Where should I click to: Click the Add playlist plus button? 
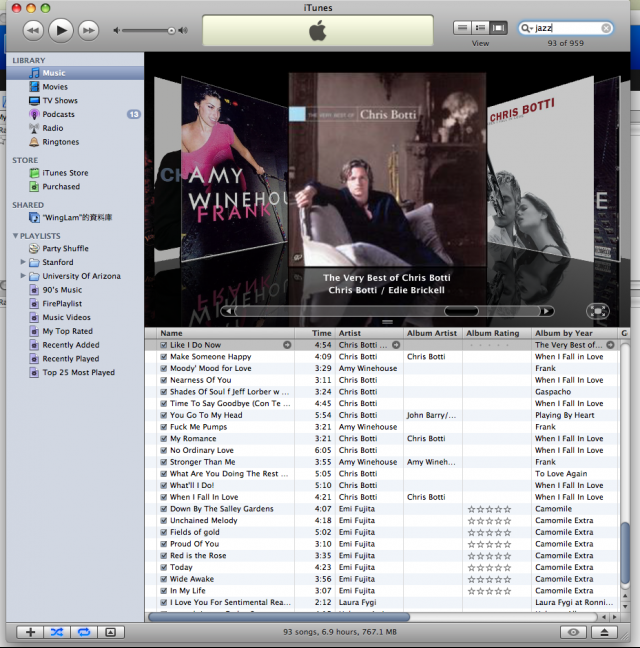(x=30, y=632)
